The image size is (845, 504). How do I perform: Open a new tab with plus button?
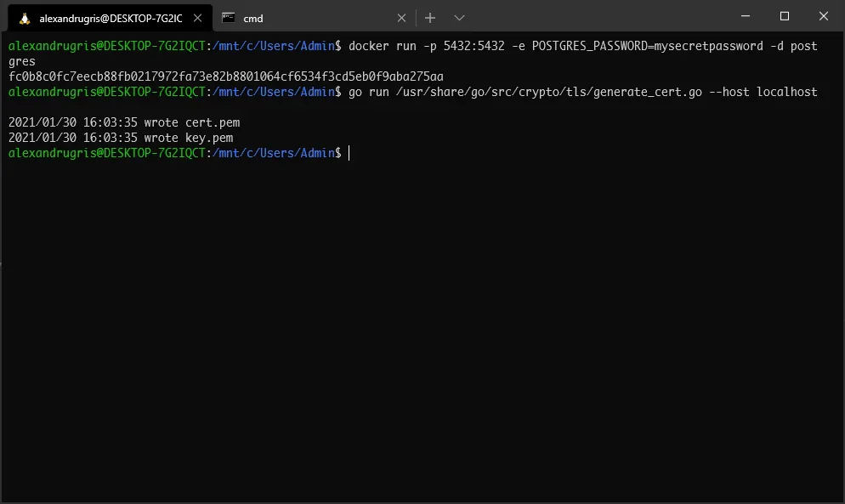(430, 18)
